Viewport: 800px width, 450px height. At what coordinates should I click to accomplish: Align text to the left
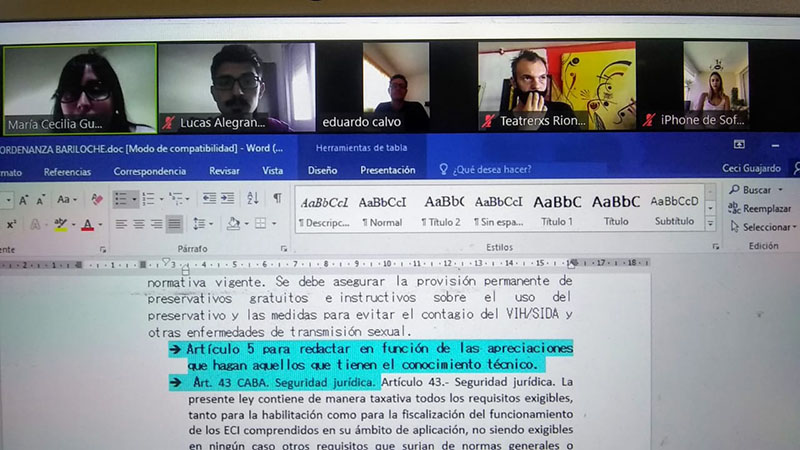(x=120, y=224)
